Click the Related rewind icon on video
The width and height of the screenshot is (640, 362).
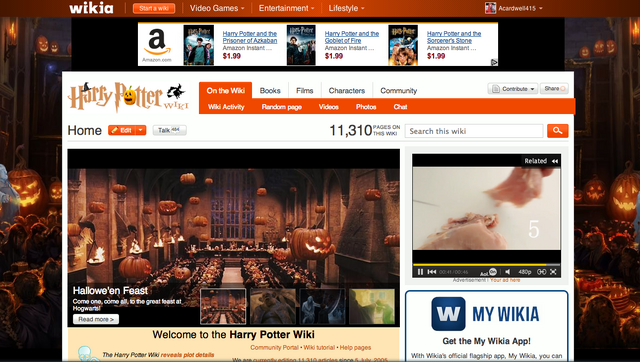[555, 161]
